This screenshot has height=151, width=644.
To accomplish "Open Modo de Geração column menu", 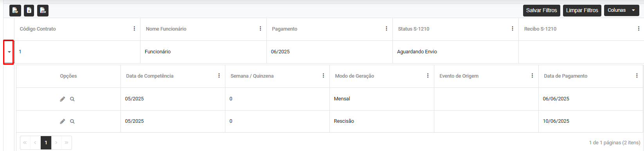I will 428,76.
